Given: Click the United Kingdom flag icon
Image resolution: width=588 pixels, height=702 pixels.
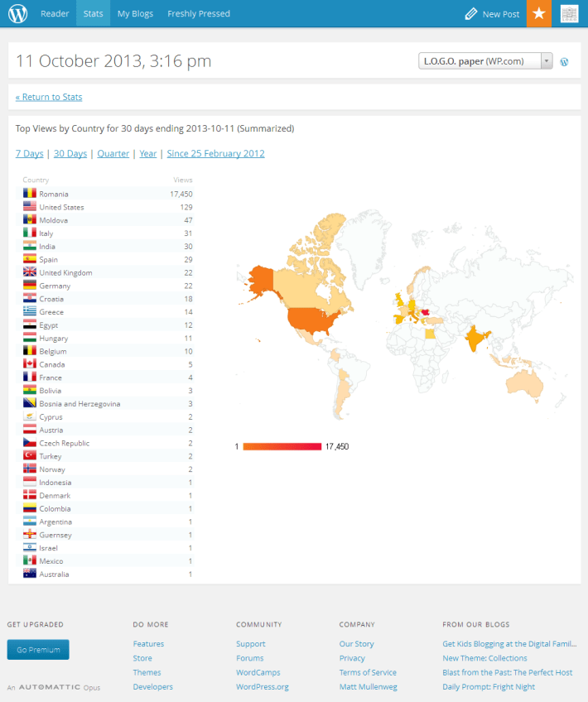Looking at the screenshot, I should (30, 272).
